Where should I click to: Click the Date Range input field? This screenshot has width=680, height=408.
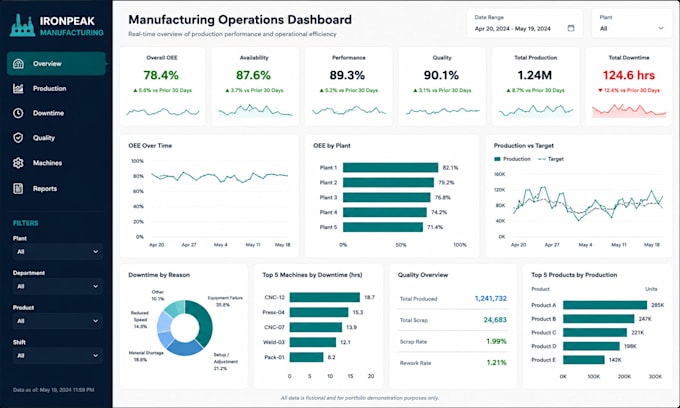(524, 23)
